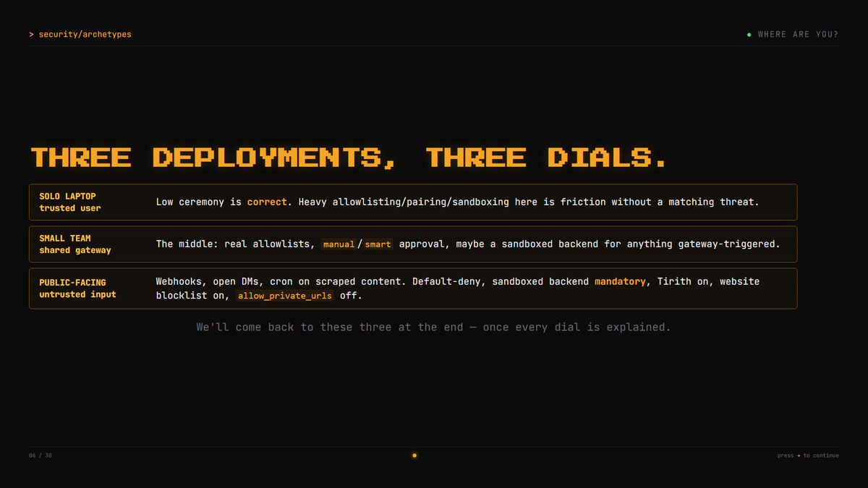868x488 pixels.
Task: Click the Solo Laptop card description text
Action: (x=458, y=202)
